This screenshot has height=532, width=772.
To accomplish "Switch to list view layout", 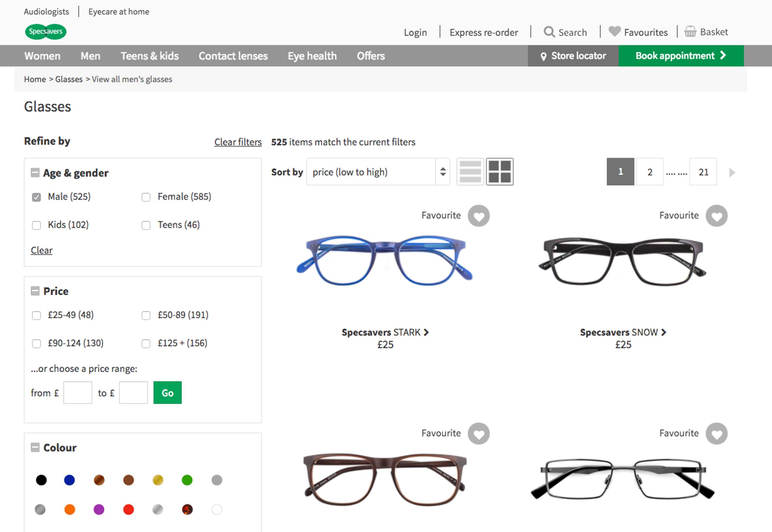I will [470, 172].
